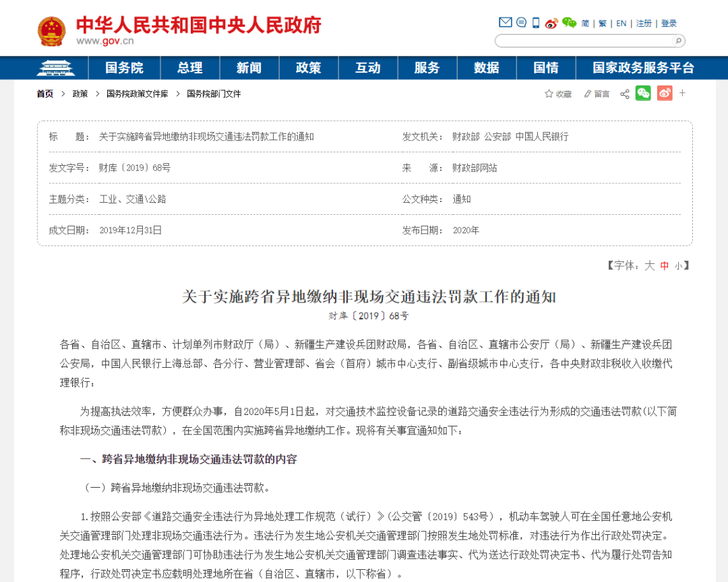This screenshot has height=582, width=728.
Task: Click issuing agencies 财政部 公安部 中国人民银行
Action: click(x=510, y=137)
